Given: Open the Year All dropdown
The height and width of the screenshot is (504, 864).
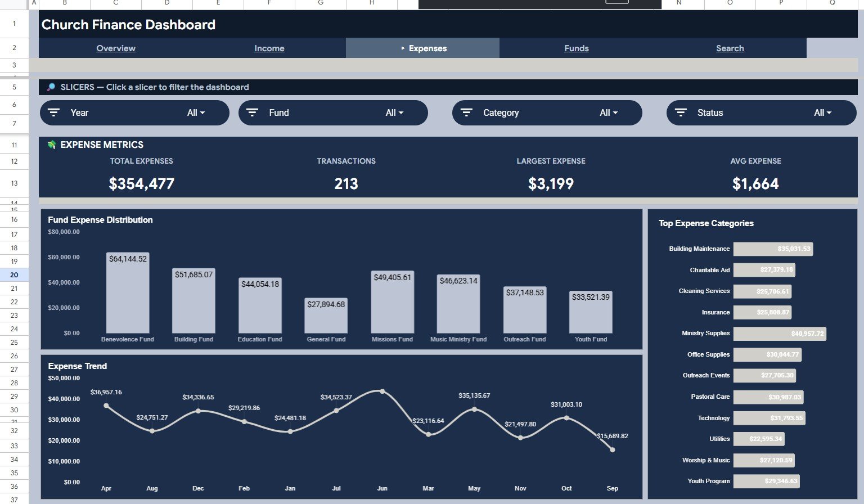Looking at the screenshot, I should pyautogui.click(x=196, y=112).
